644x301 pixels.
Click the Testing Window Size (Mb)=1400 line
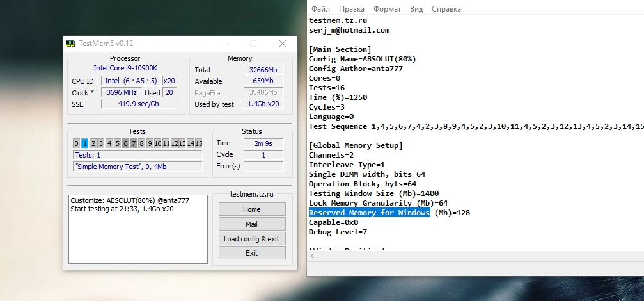[x=373, y=193]
